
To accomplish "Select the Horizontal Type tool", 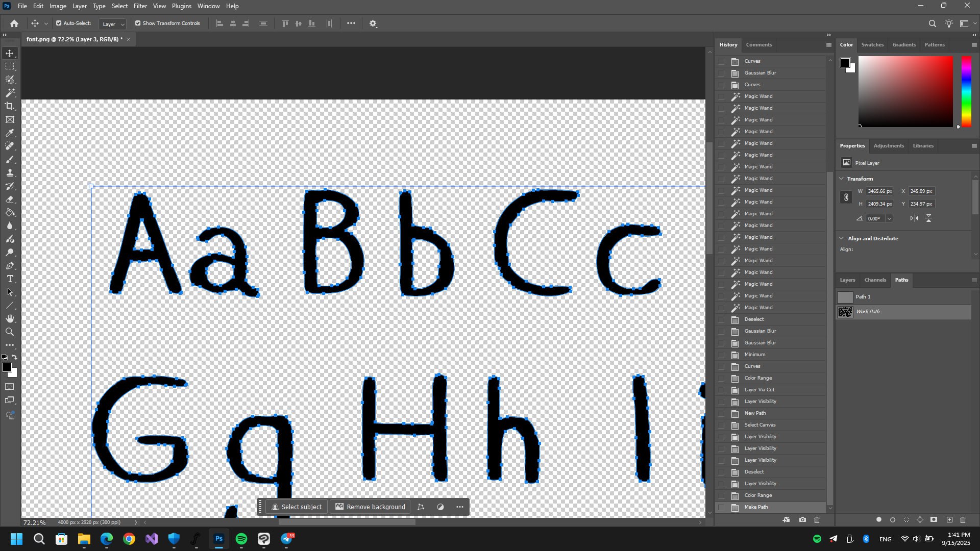I will pyautogui.click(x=10, y=279).
